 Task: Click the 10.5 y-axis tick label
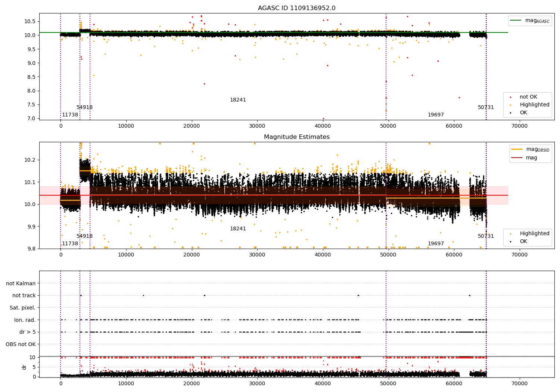tap(30, 21)
